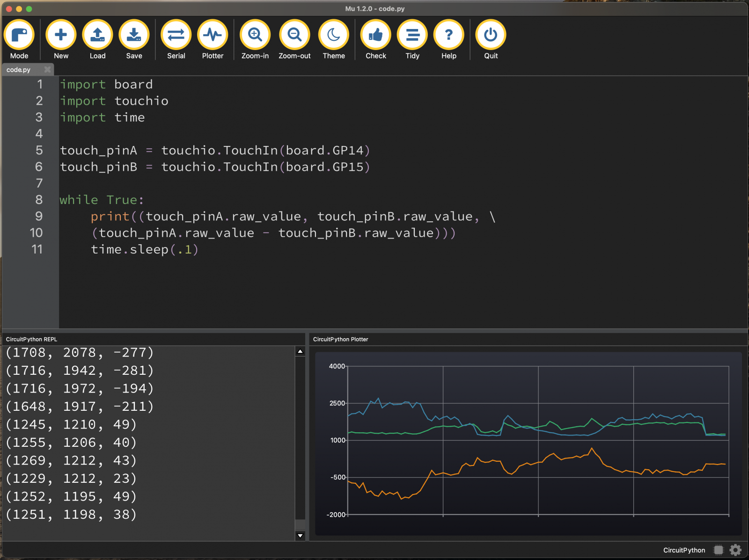Run Check on the code

[x=376, y=36]
